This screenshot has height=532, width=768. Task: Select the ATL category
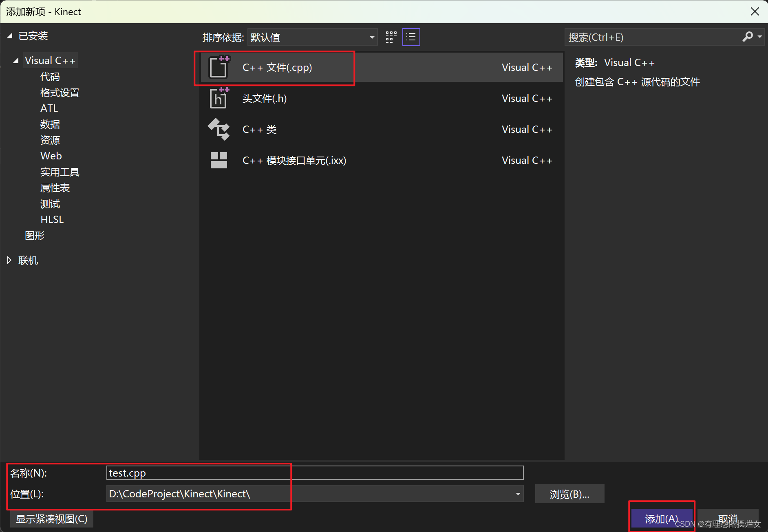point(49,108)
